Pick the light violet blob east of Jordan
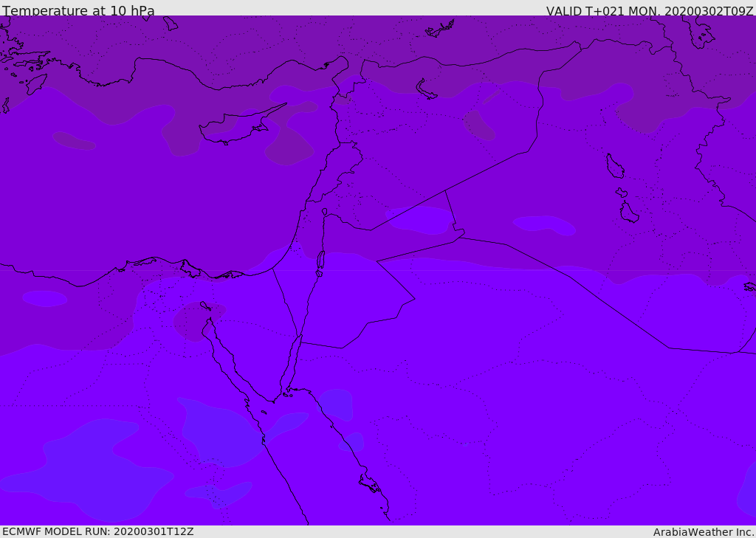Viewport: 756px width, 538px height. (x=544, y=224)
